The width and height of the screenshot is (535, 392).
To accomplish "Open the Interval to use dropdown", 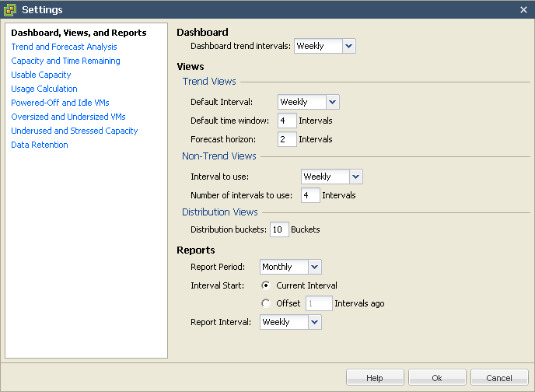I will click(x=331, y=177).
